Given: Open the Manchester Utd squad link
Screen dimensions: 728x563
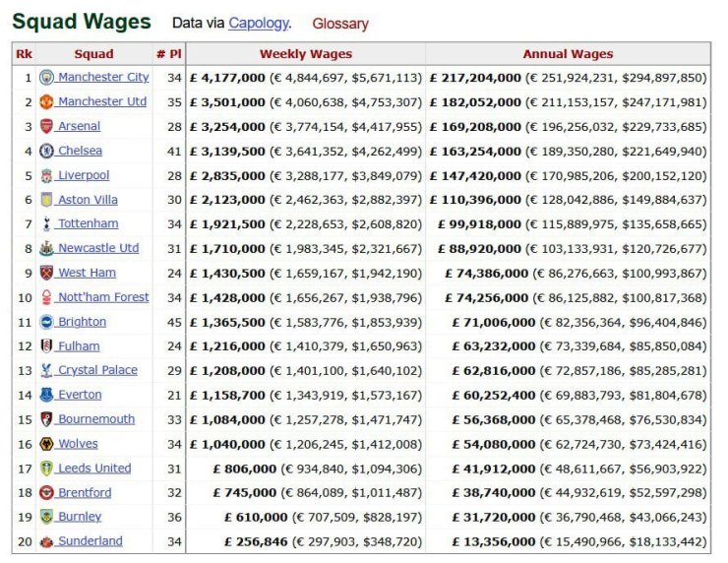Looking at the screenshot, I should [101, 101].
